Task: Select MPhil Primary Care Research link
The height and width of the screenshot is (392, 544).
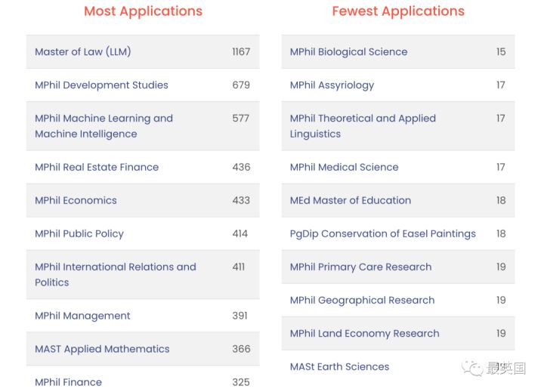Action: (x=360, y=267)
